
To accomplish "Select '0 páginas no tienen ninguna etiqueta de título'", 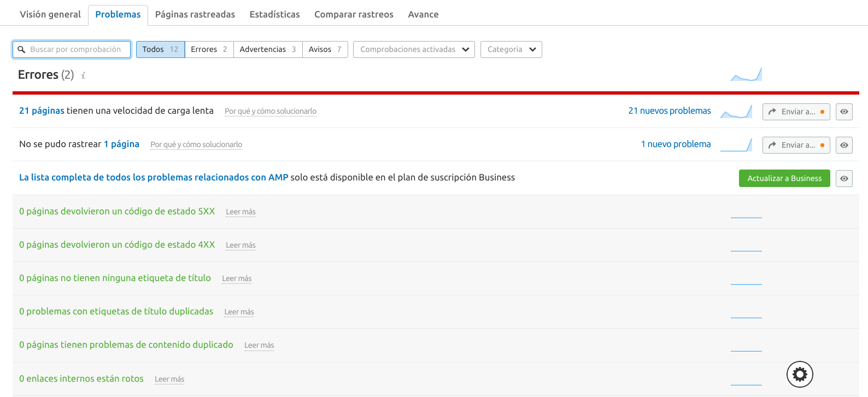I will point(115,278).
